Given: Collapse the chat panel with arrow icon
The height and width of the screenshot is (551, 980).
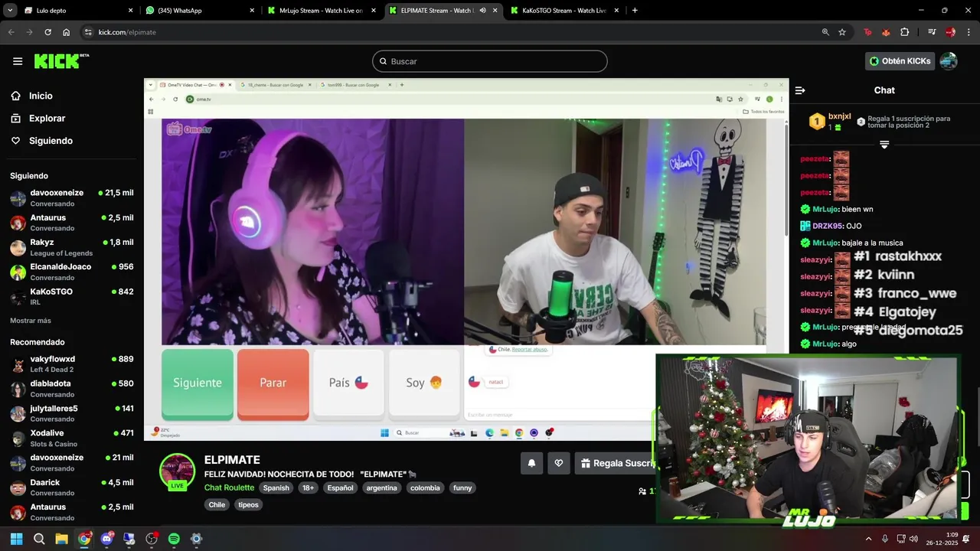Looking at the screenshot, I should pos(800,90).
